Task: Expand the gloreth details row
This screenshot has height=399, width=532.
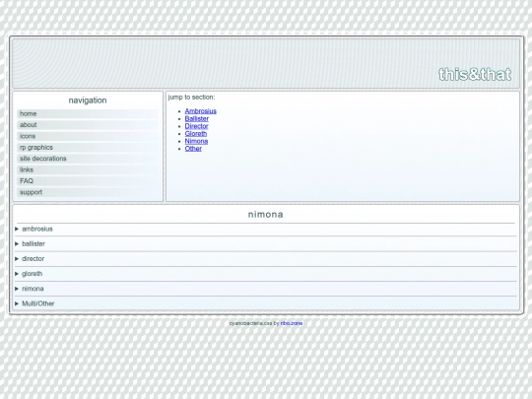Action: coord(266,274)
